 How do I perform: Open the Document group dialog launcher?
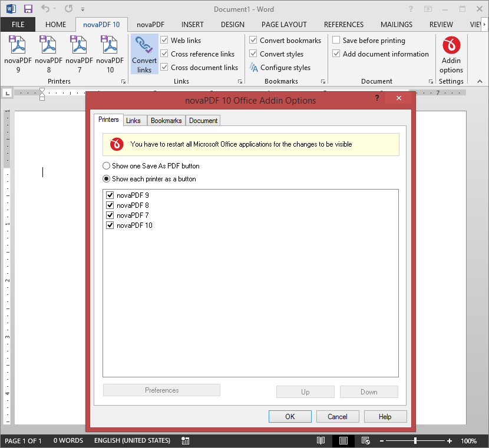pos(431,82)
